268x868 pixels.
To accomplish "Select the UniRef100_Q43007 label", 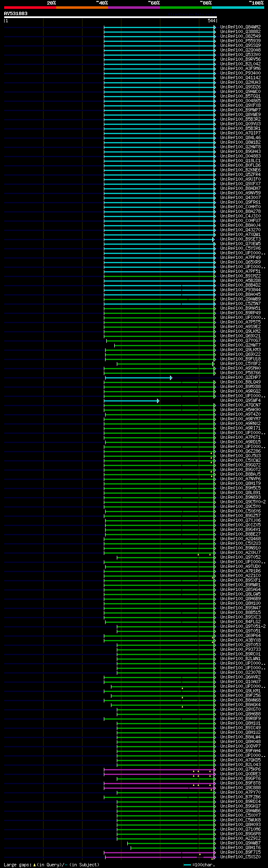I will pyautogui.click(x=240, y=198).
